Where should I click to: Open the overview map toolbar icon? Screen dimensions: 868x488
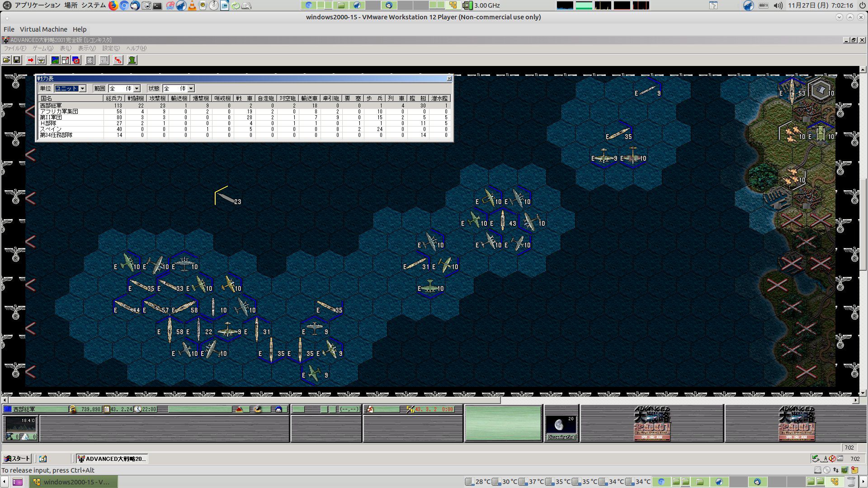pyautogui.click(x=55, y=60)
